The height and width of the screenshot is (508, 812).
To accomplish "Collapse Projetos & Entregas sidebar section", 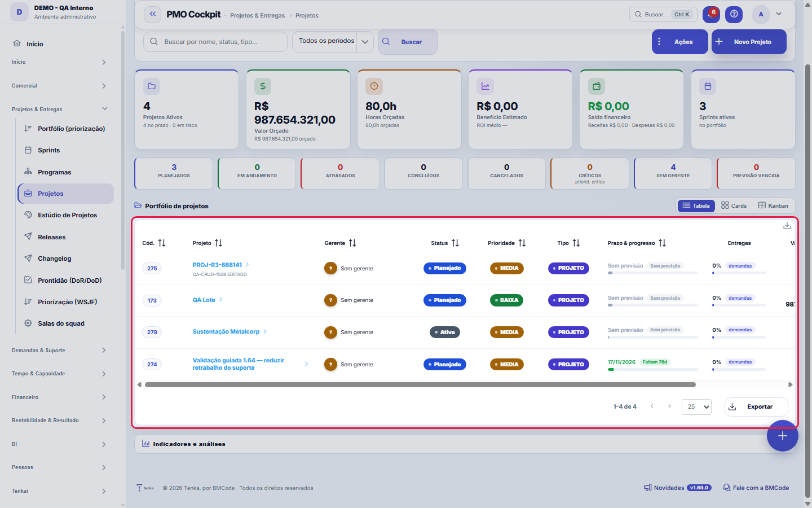I will coord(60,109).
